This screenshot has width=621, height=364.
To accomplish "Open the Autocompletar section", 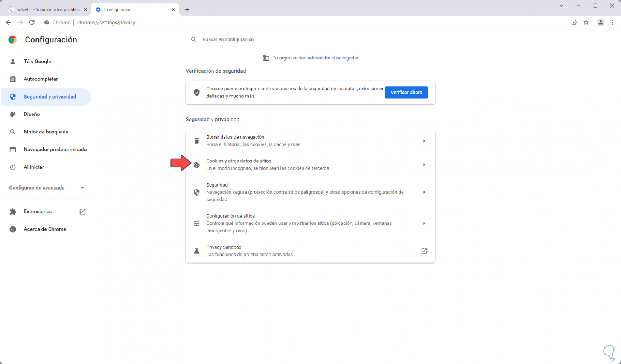I will point(46,79).
